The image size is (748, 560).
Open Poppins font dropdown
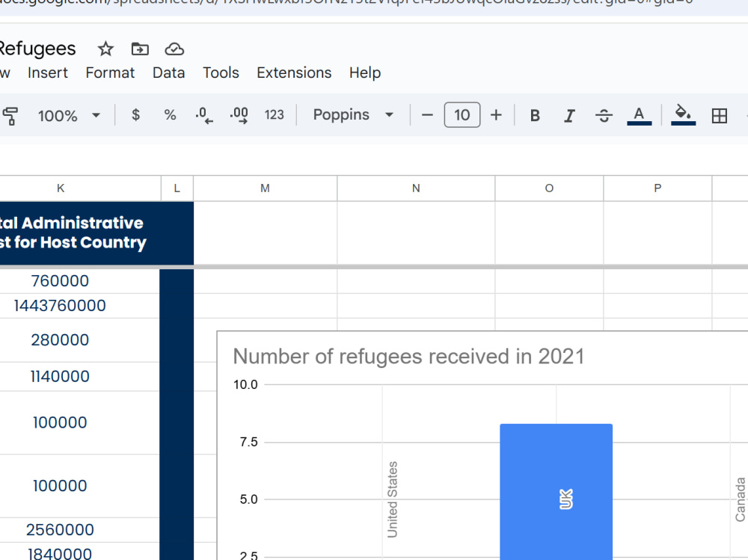pos(353,115)
